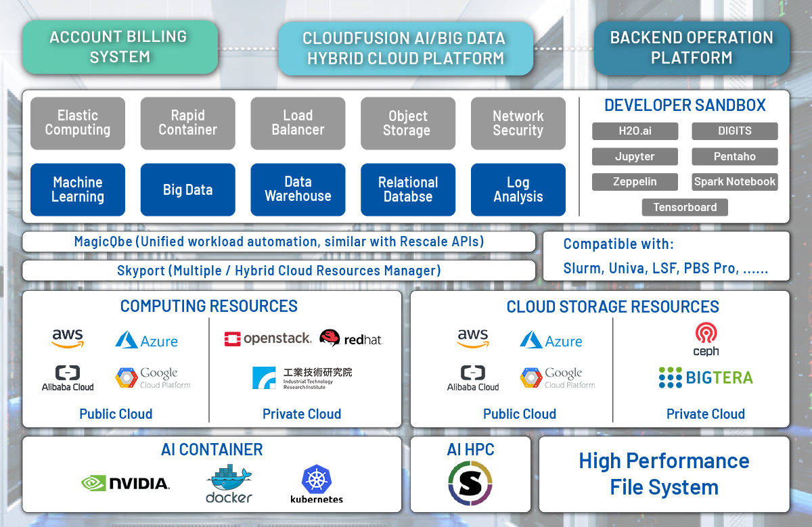
Task: Click the MagicQbe unified workload automation bar
Action: point(279,242)
